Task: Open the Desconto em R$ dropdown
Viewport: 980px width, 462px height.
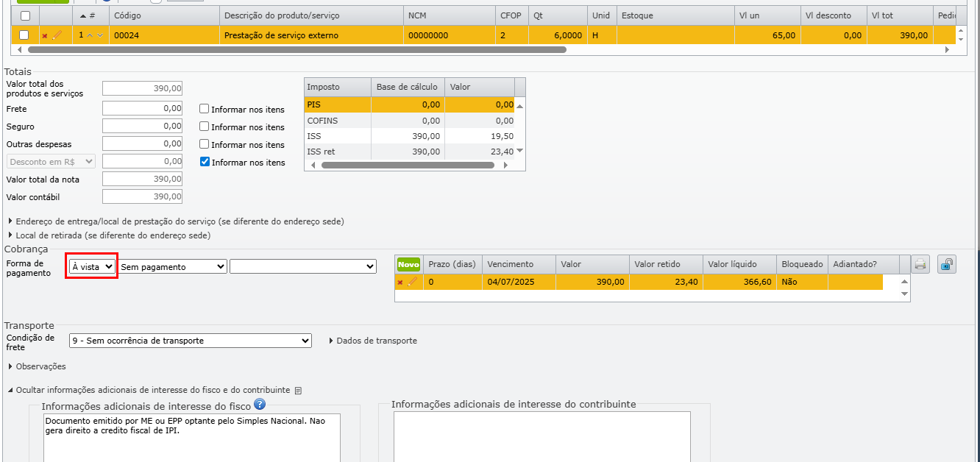Action: [x=52, y=161]
